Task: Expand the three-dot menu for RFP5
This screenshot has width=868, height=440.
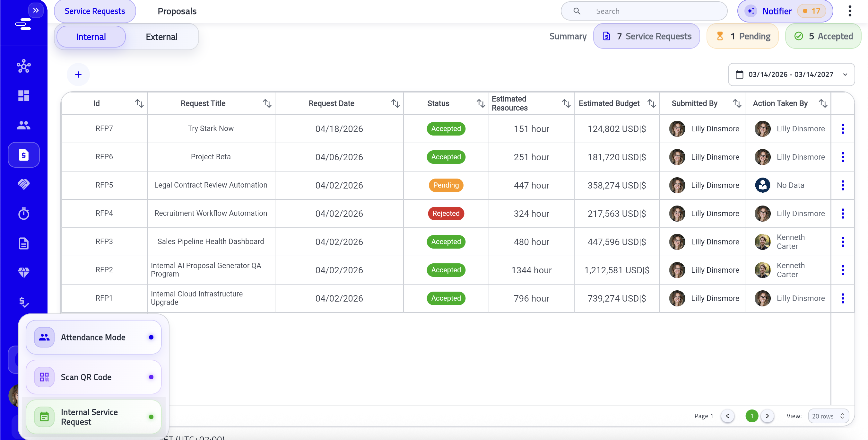Action: coord(843,185)
